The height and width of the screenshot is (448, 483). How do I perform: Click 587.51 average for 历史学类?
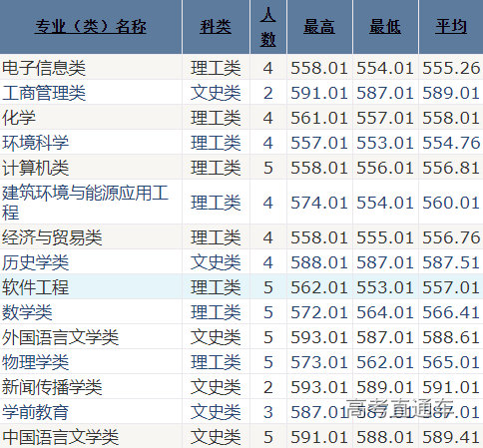point(451,262)
